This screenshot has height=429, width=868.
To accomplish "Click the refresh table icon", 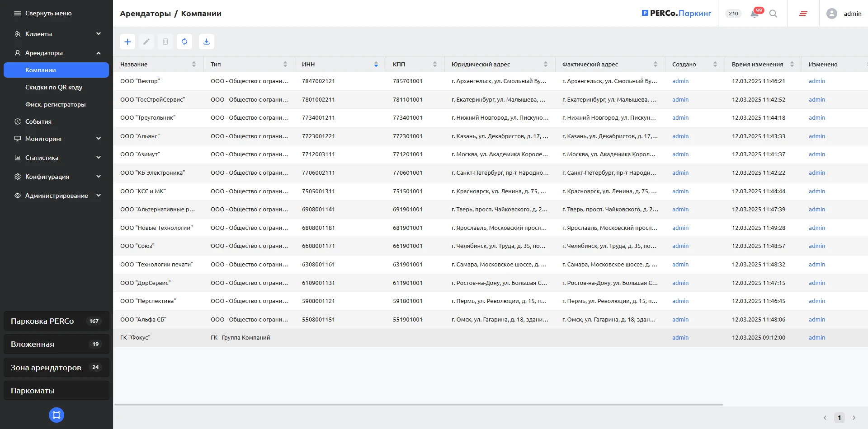I will coord(184,42).
